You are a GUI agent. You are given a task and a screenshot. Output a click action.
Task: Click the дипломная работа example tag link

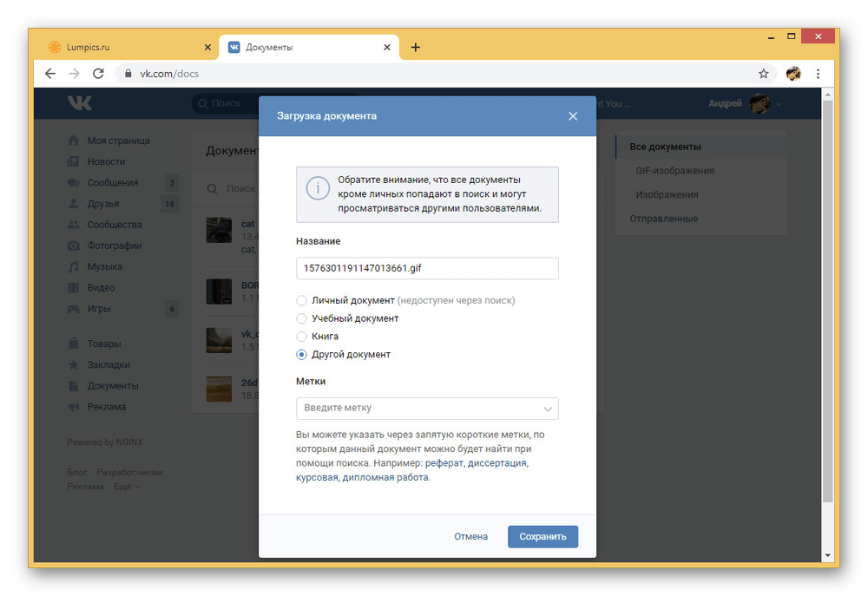[385, 477]
